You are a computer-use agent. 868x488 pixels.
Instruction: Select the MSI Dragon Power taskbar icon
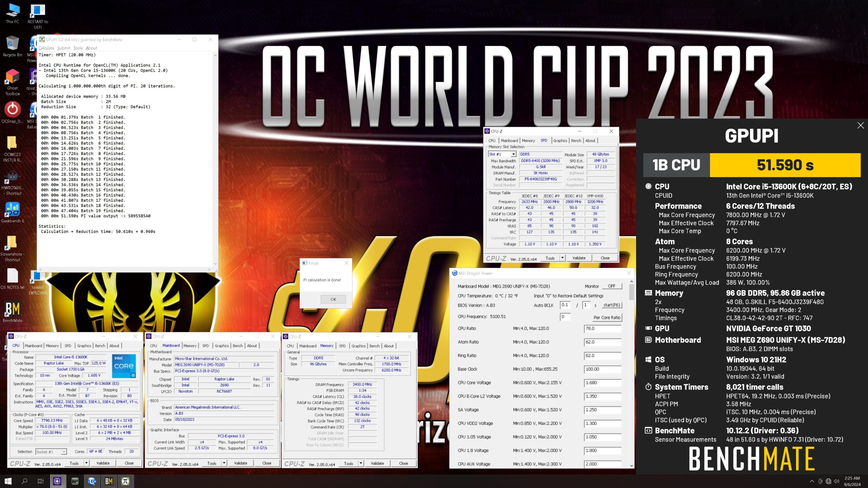tap(92, 481)
